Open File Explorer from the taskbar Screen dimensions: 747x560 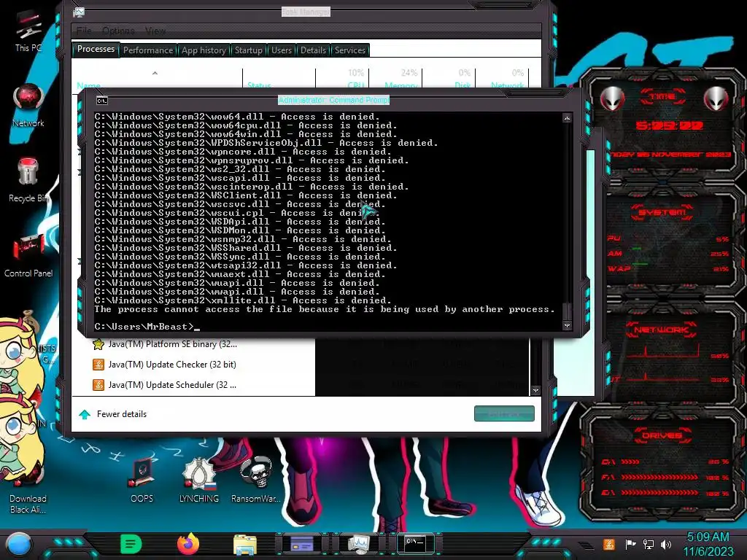[245, 545]
